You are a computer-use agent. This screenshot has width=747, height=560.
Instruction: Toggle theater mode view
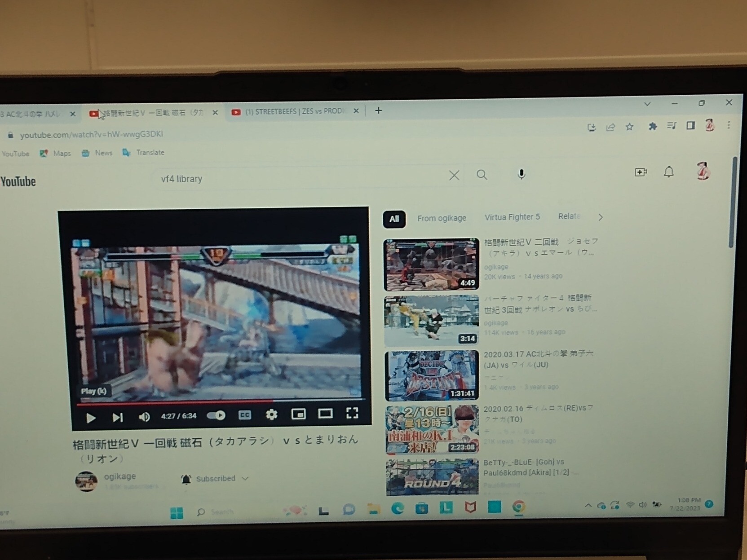[x=325, y=414]
